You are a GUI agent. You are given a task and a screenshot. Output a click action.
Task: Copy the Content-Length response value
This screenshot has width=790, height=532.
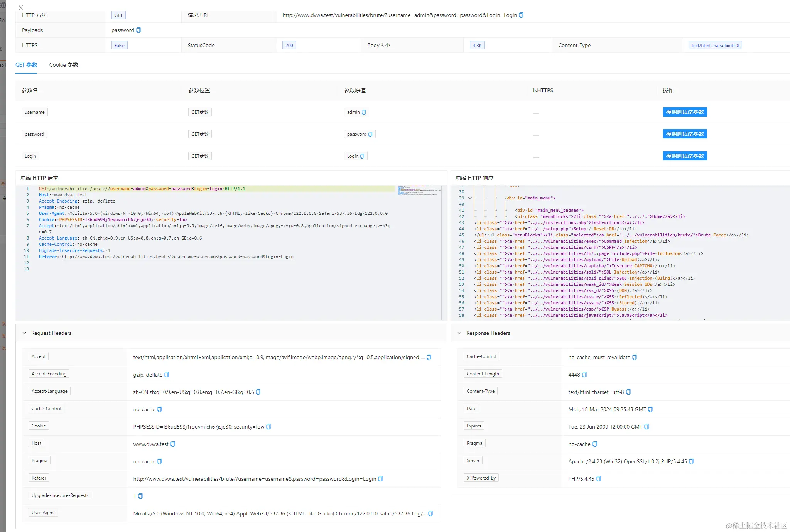584,375
